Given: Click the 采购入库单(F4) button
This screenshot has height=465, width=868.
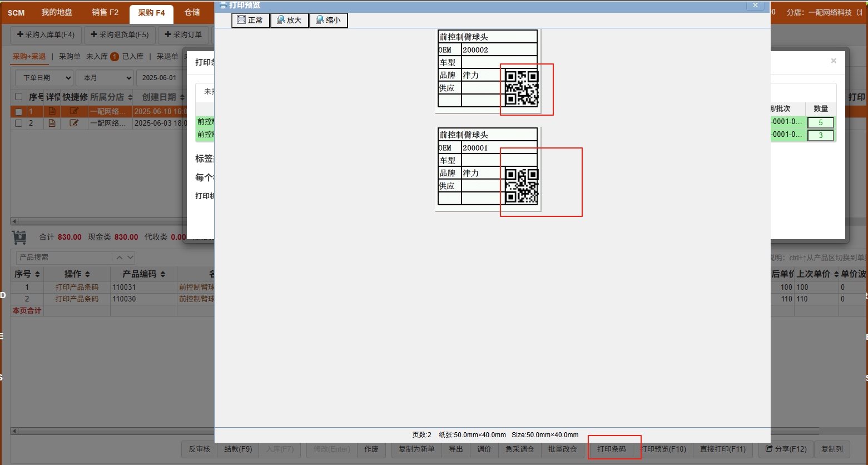Looking at the screenshot, I should tap(46, 34).
